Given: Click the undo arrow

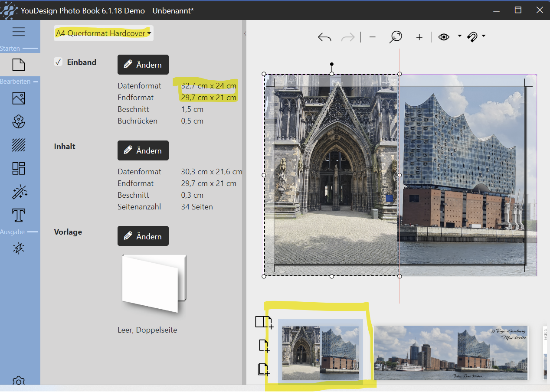Looking at the screenshot, I should (x=324, y=37).
